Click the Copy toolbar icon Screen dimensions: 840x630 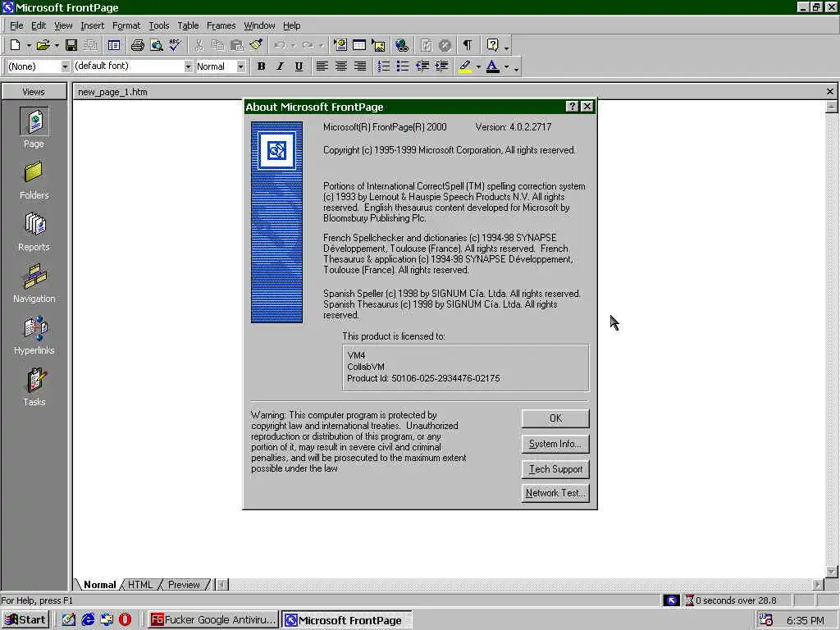coord(217,46)
